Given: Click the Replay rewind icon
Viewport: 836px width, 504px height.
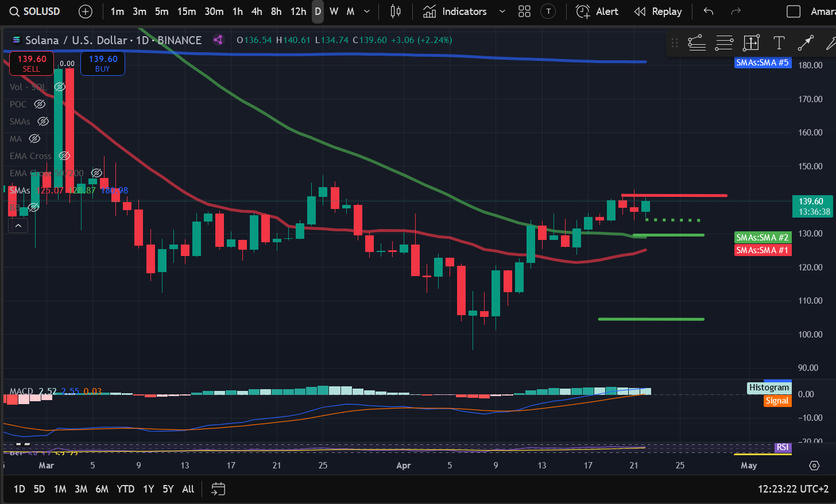Looking at the screenshot, I should click(640, 11).
